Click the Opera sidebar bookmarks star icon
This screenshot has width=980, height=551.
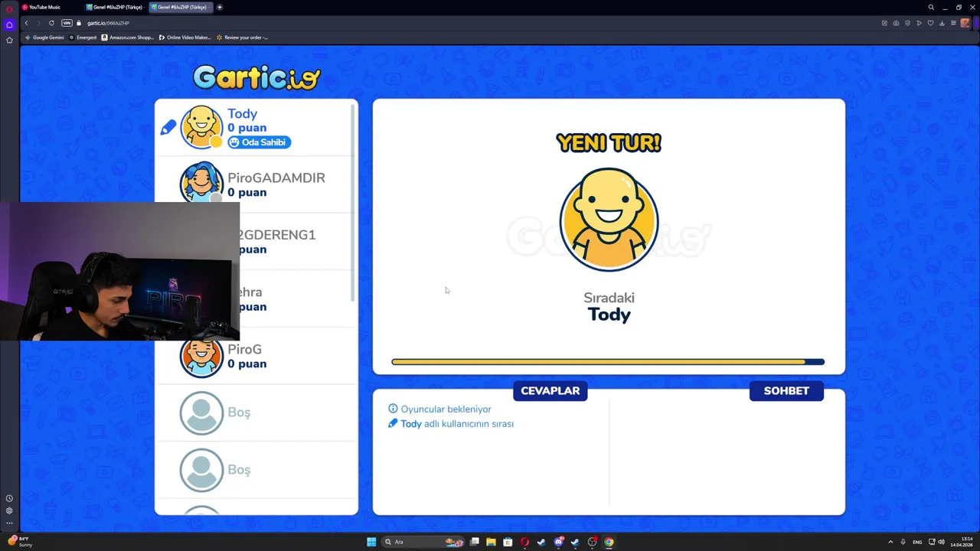coord(9,40)
